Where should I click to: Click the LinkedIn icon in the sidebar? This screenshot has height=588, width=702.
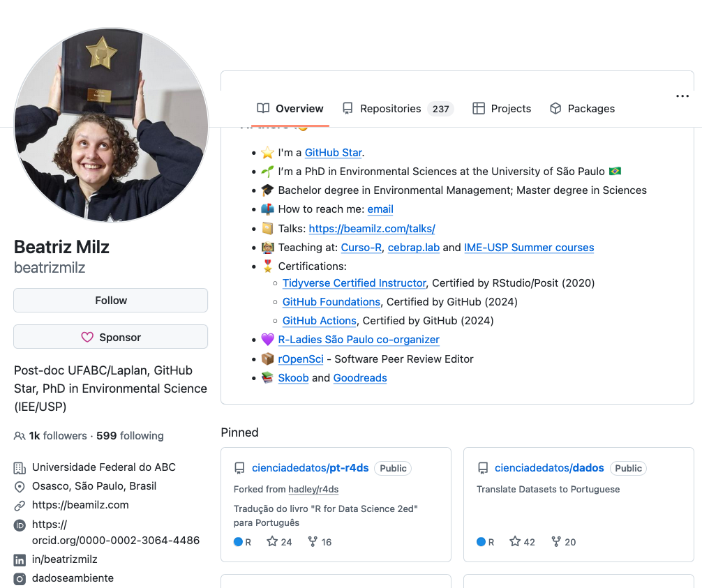pyautogui.click(x=20, y=559)
